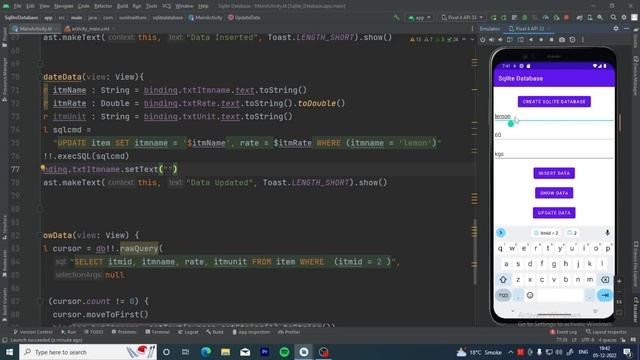Open IDE settings gear in top toolbar
The width and height of the screenshot is (640, 360).
point(624,18)
